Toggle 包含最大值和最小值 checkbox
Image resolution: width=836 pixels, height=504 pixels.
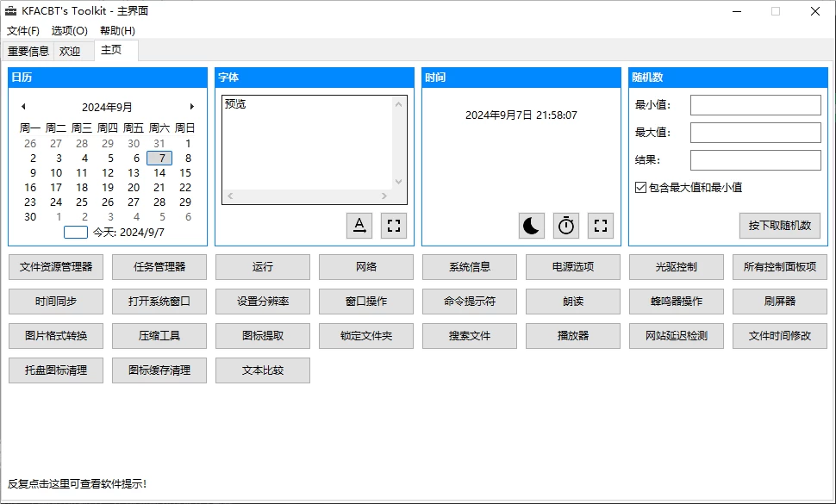click(x=640, y=187)
